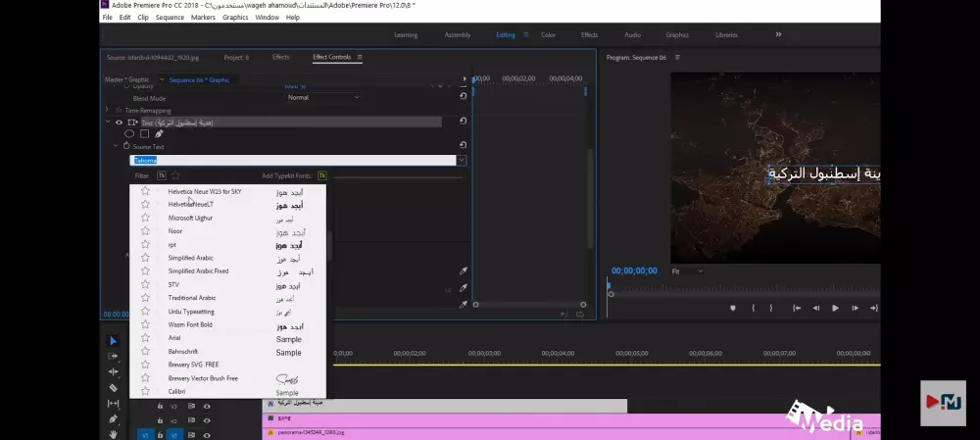Pick color with the middle eyedropper

click(x=464, y=288)
